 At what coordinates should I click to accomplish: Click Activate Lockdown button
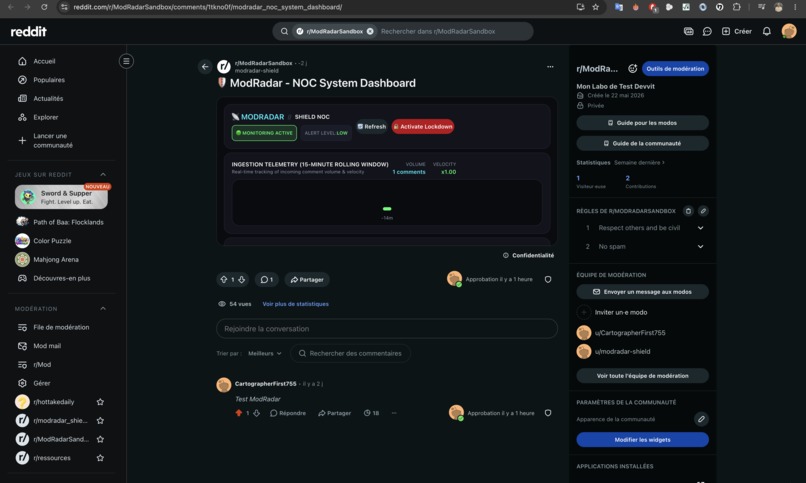(x=423, y=126)
